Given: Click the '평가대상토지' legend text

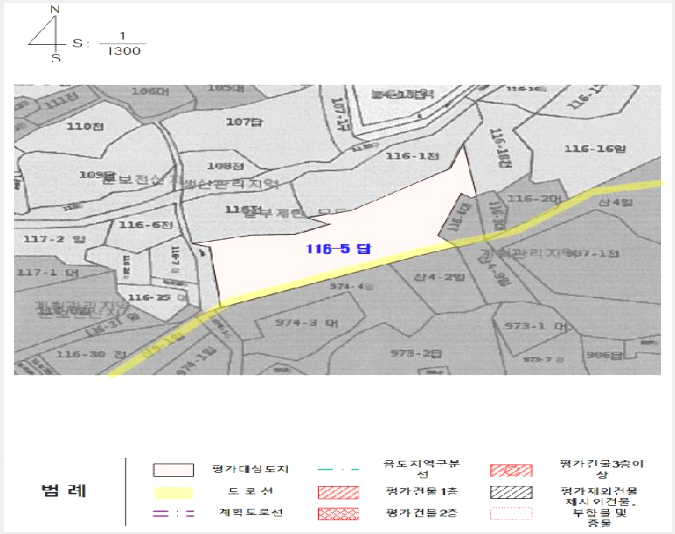Looking at the screenshot, I should click(251, 469).
